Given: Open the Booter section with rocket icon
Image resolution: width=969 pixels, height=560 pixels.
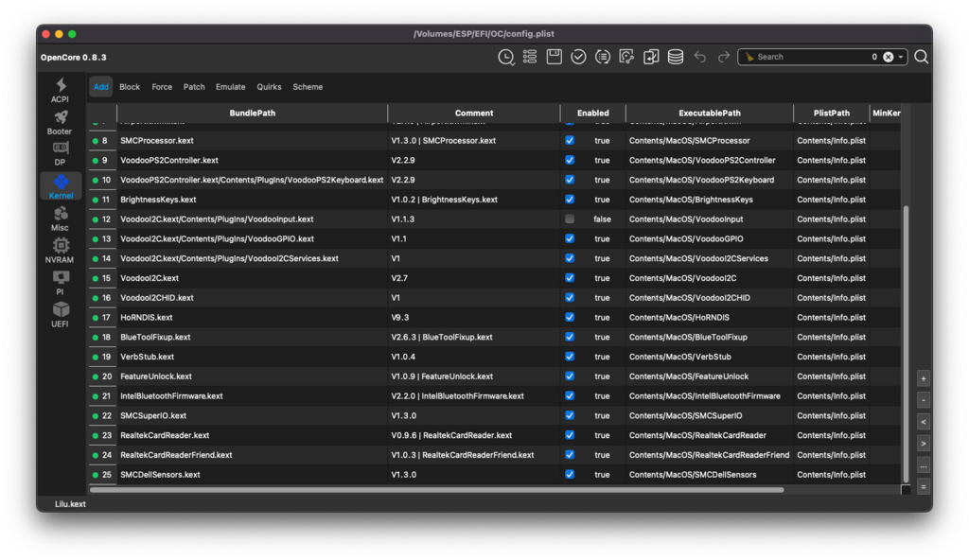Looking at the screenshot, I should tap(61, 122).
